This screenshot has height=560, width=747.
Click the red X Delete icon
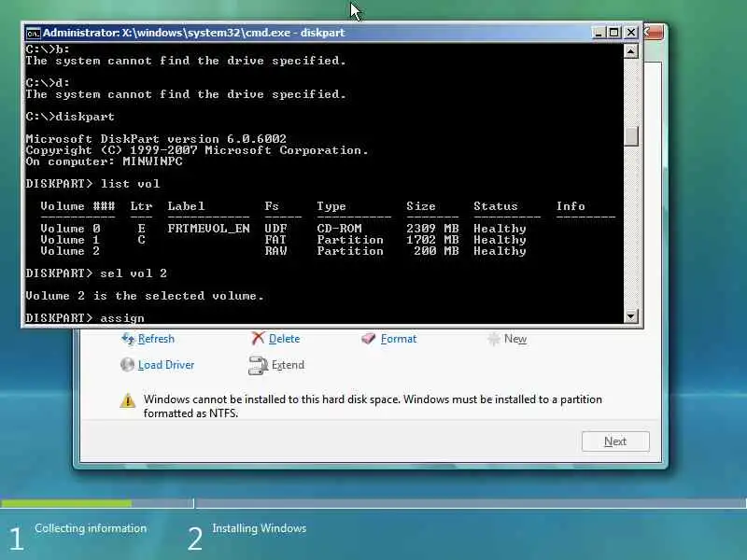(258, 339)
